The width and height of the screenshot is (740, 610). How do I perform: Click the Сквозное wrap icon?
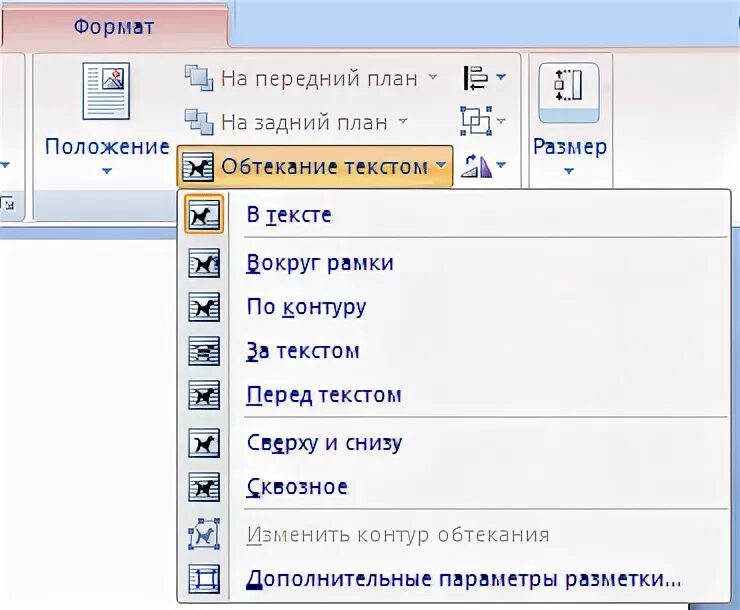(204, 487)
